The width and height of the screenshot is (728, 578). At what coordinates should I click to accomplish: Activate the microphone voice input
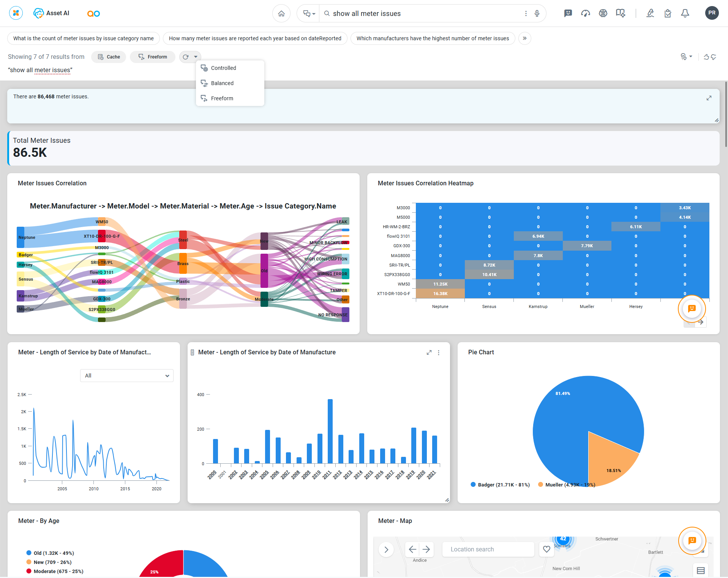coord(537,14)
